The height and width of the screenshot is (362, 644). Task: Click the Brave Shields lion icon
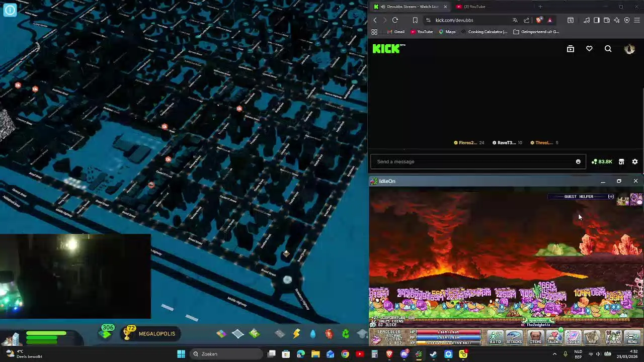tap(539, 20)
